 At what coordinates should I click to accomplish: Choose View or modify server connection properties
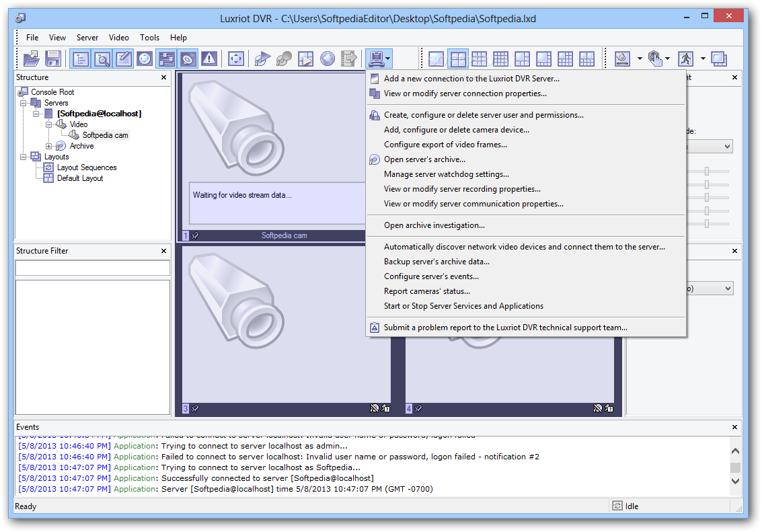[526, 93]
